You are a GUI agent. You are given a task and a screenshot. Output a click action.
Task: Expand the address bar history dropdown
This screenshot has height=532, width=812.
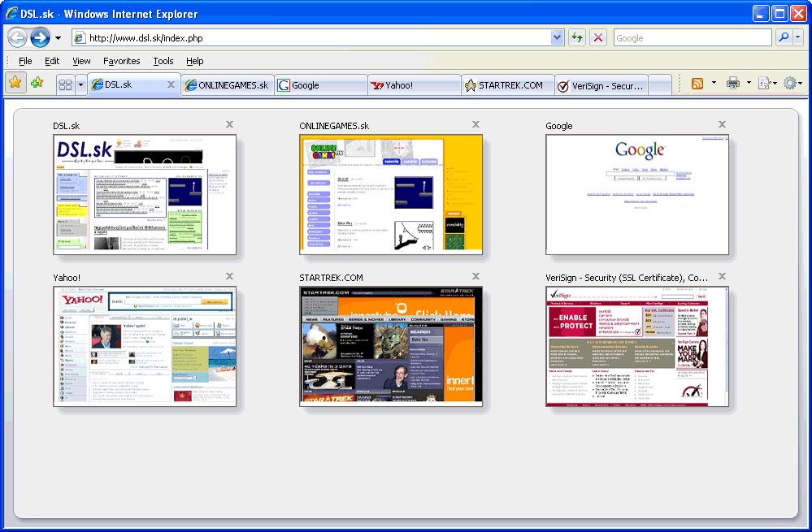click(x=558, y=38)
